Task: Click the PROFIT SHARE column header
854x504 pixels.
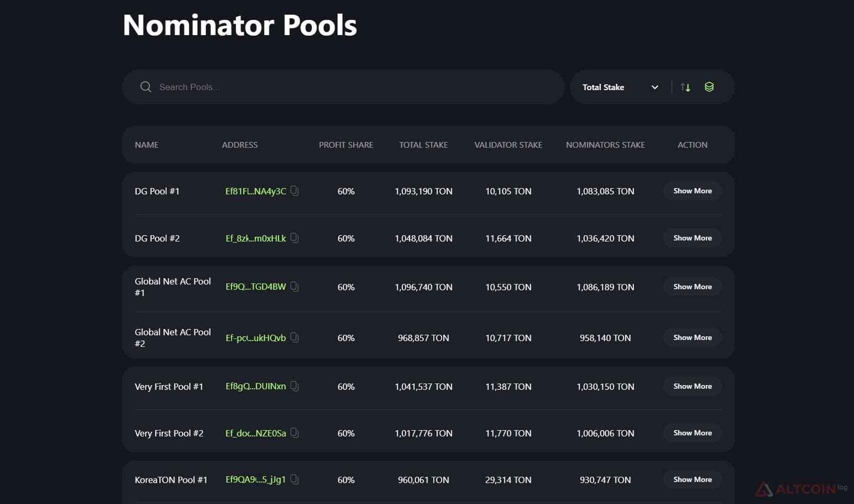Action: coord(346,145)
